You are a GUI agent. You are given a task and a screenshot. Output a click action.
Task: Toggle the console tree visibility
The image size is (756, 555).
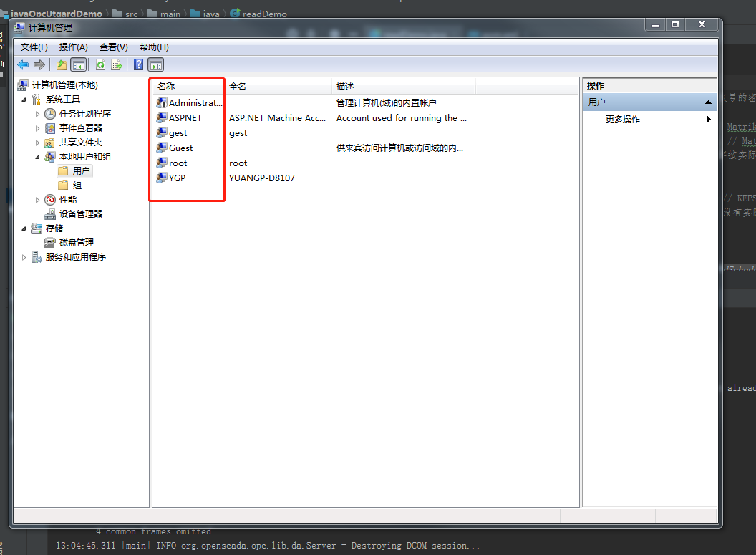tap(79, 64)
